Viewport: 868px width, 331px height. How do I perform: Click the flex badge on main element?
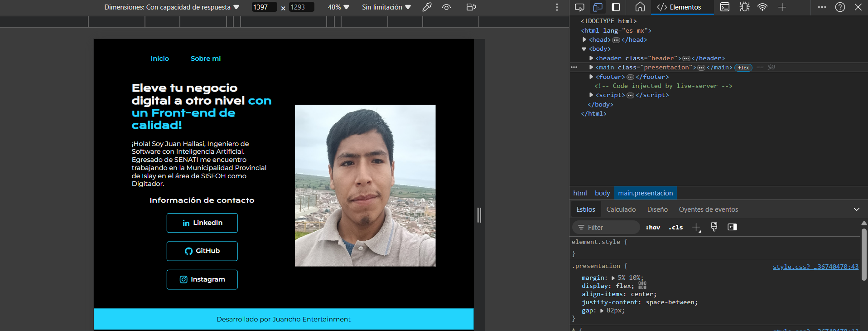(x=743, y=68)
